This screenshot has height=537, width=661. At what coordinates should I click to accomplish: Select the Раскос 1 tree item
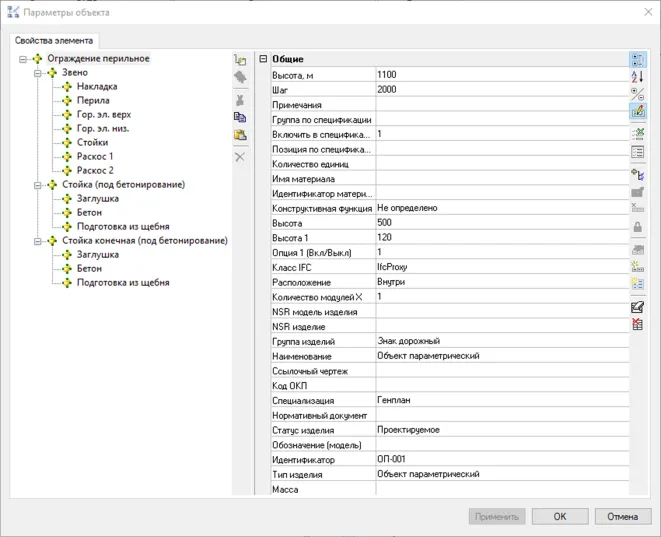tap(95, 157)
